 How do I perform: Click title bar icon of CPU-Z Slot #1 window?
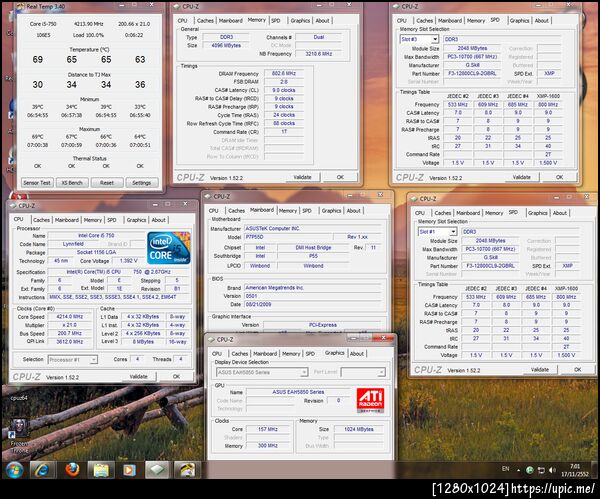click(414, 199)
